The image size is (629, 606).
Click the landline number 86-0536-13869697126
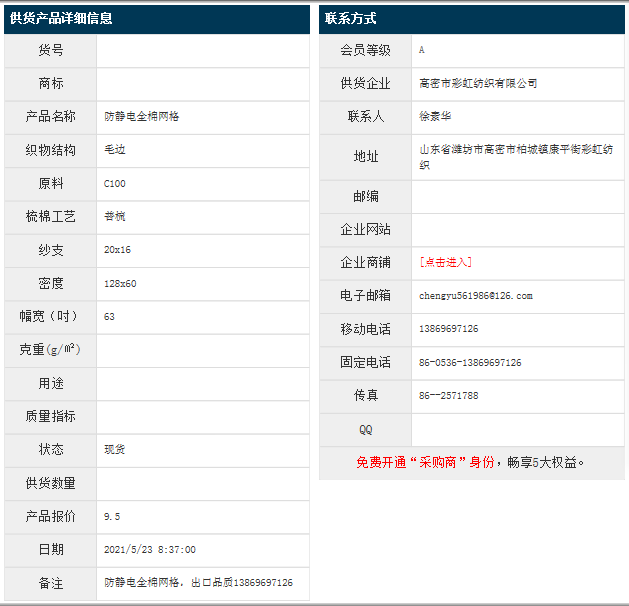470,362
